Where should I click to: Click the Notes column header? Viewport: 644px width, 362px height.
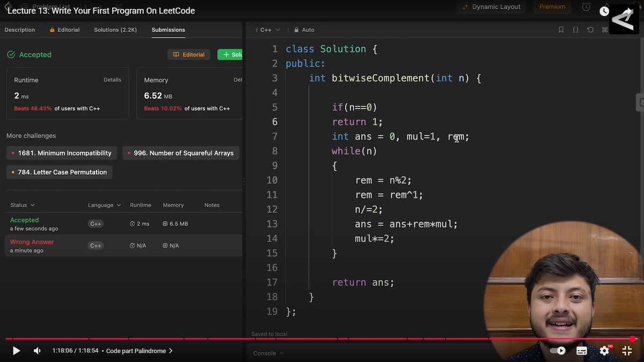[x=212, y=205]
